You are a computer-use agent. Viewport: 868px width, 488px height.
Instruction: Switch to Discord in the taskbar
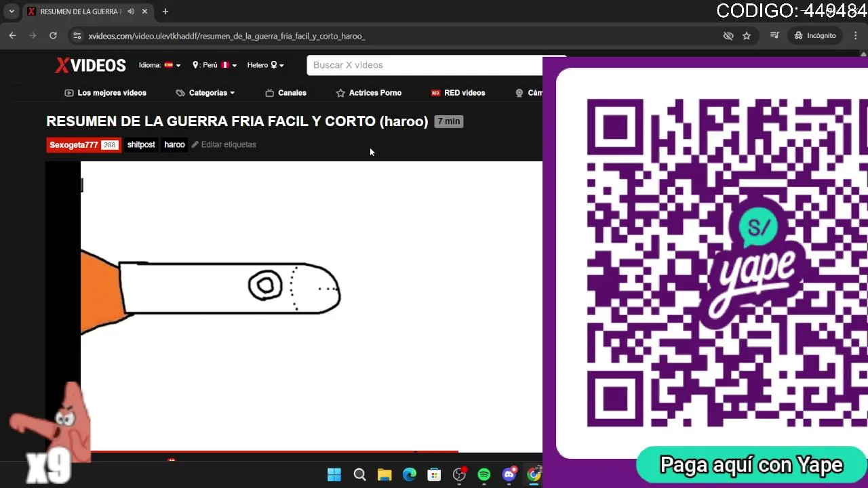tap(509, 474)
